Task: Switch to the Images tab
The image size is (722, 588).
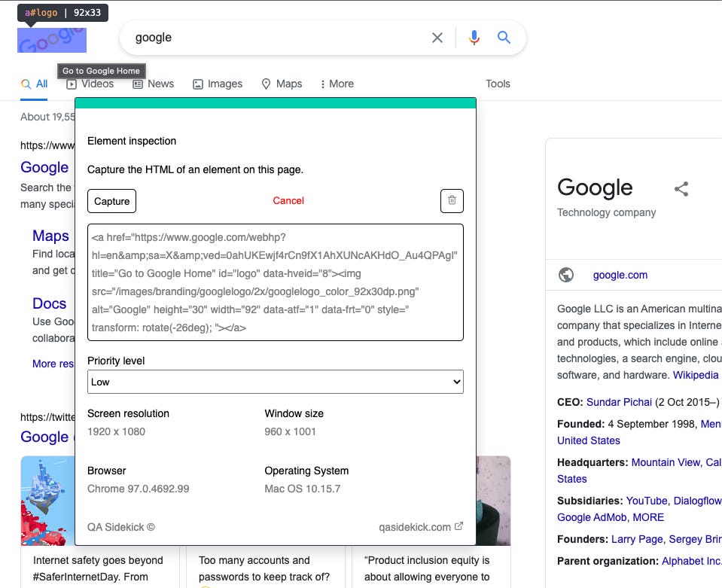Action: pyautogui.click(x=218, y=84)
